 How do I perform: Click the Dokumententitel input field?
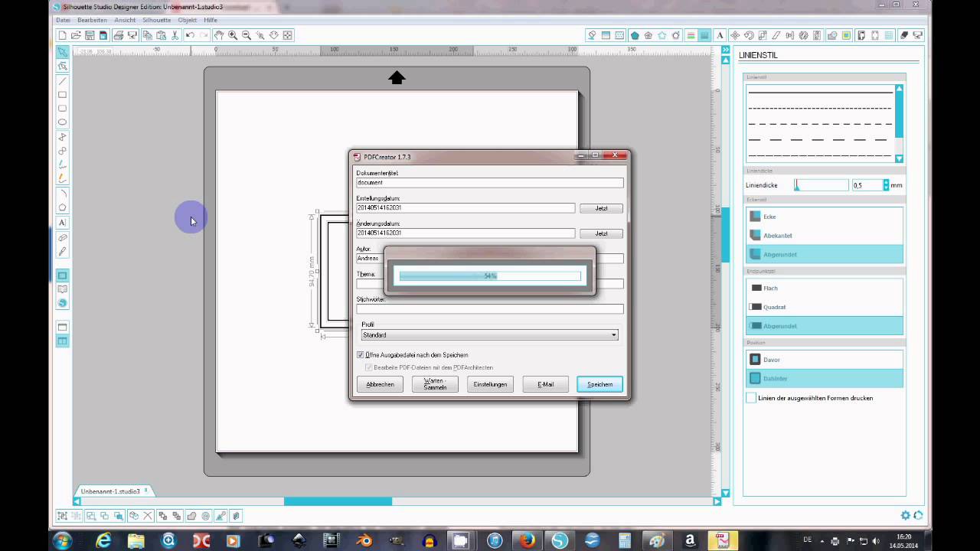(x=490, y=183)
